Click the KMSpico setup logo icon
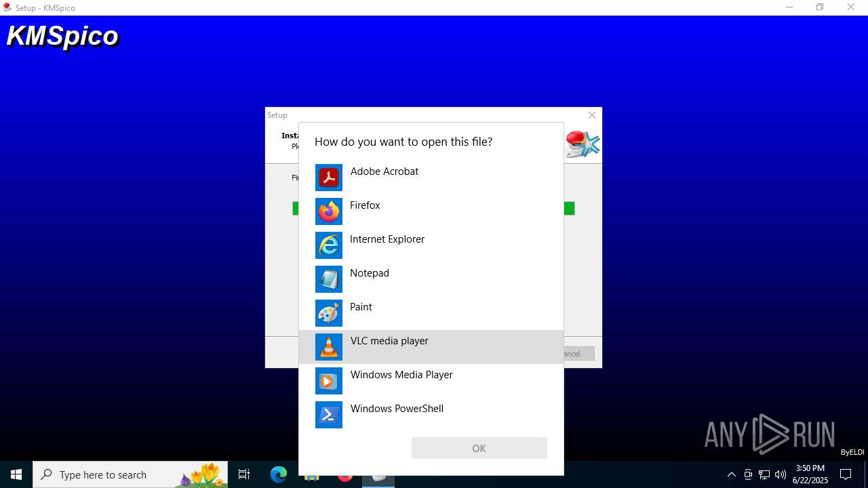868x488 pixels. point(583,144)
